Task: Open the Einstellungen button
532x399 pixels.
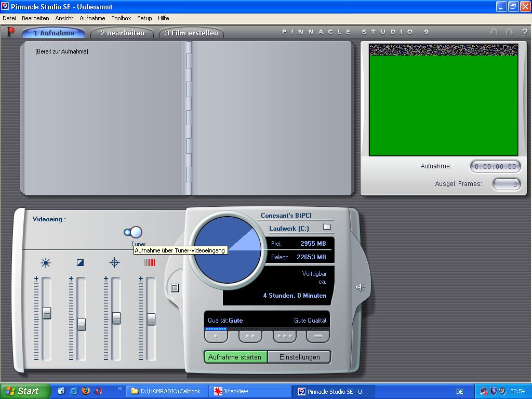Action: pos(299,357)
